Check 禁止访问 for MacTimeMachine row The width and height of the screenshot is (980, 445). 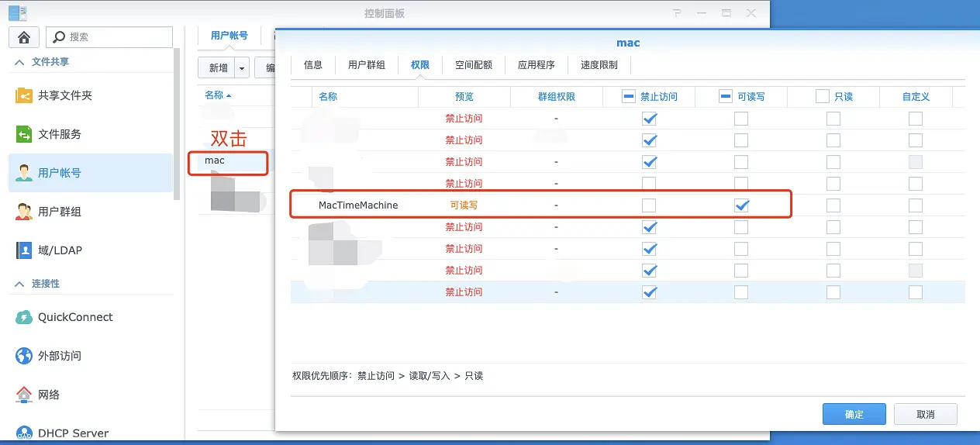(x=649, y=205)
